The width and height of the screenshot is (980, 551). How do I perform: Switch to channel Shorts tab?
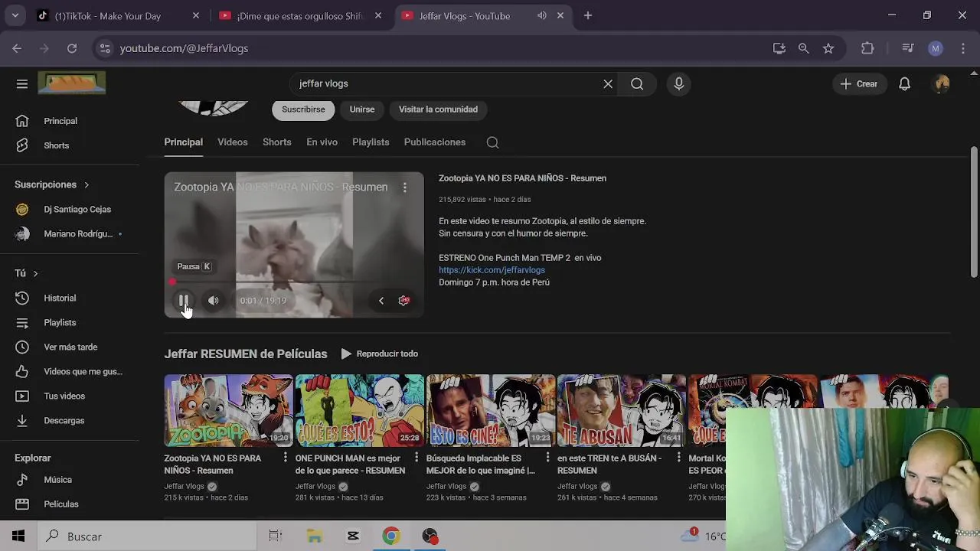click(276, 142)
